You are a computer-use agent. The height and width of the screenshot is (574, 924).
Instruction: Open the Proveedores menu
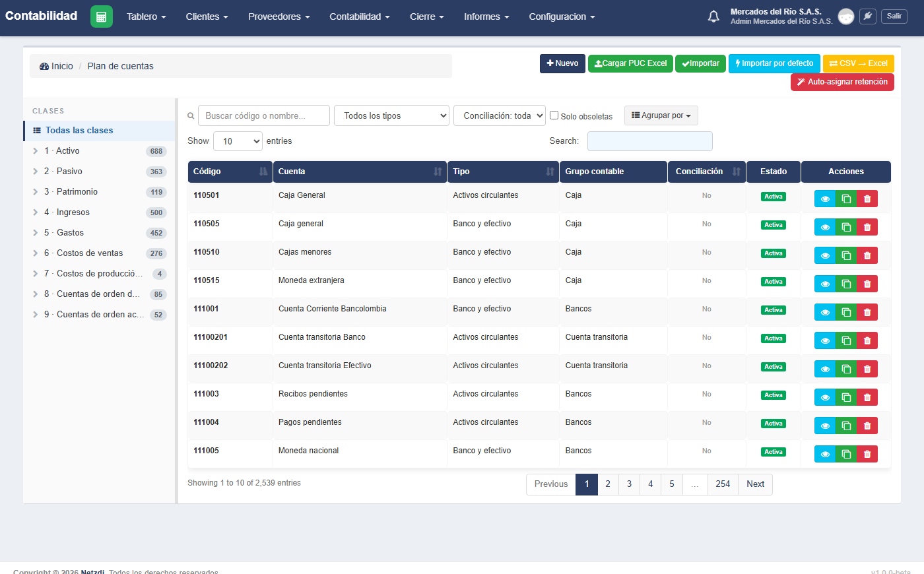(x=279, y=16)
